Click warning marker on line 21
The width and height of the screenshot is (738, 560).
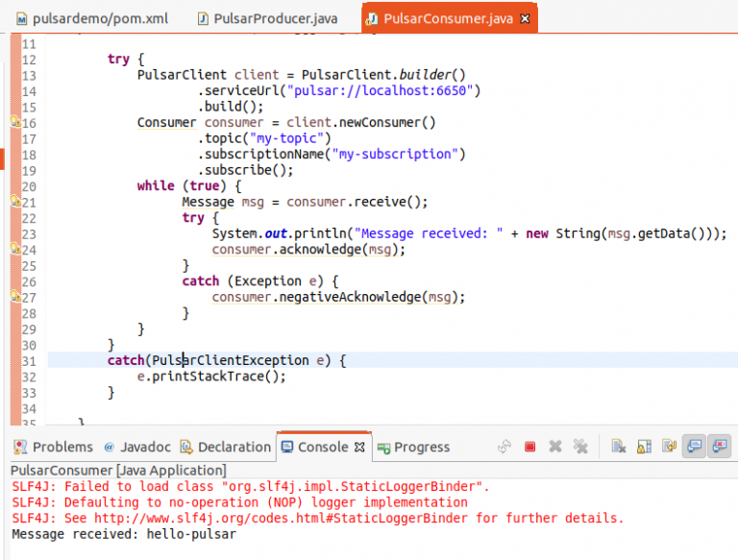tap(15, 202)
